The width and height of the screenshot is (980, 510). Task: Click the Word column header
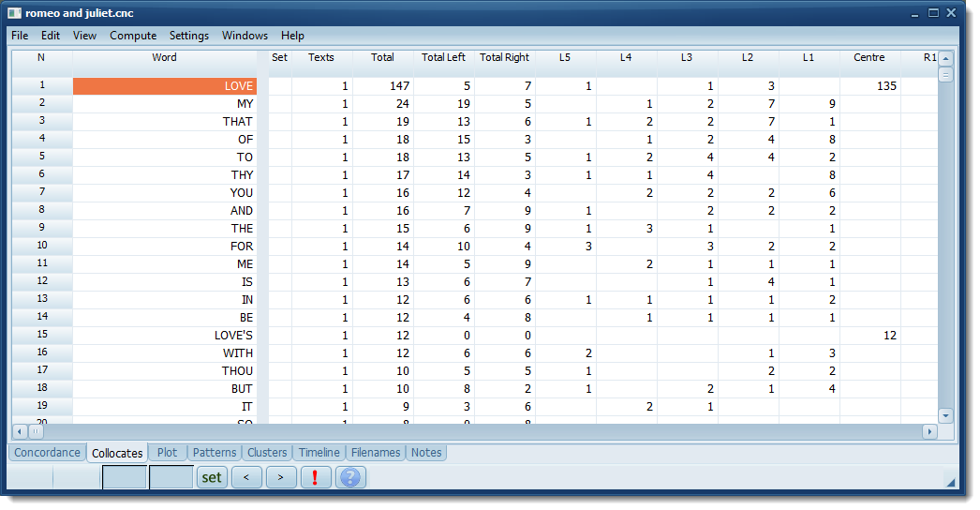point(164,57)
